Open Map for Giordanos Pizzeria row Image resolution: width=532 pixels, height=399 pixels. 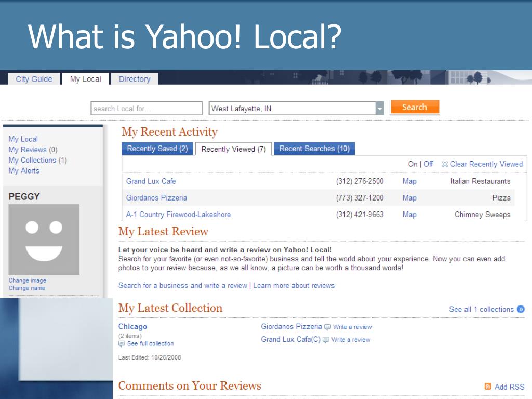tap(409, 198)
